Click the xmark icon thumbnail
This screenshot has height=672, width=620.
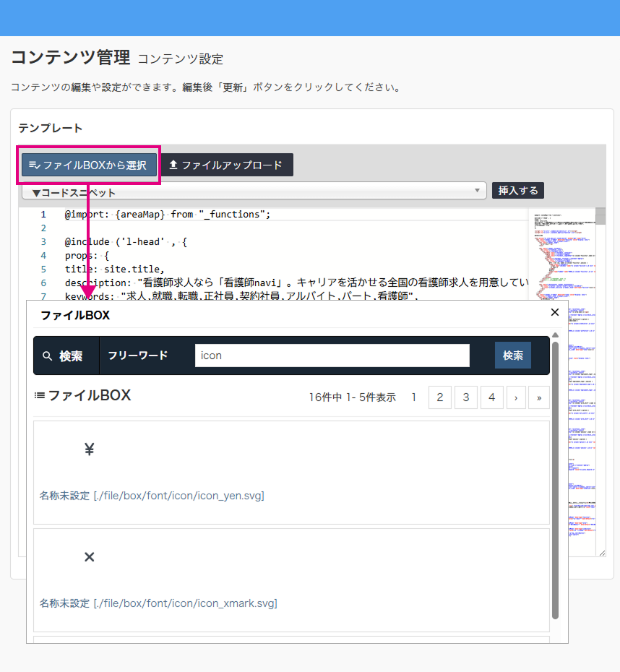[x=90, y=557]
